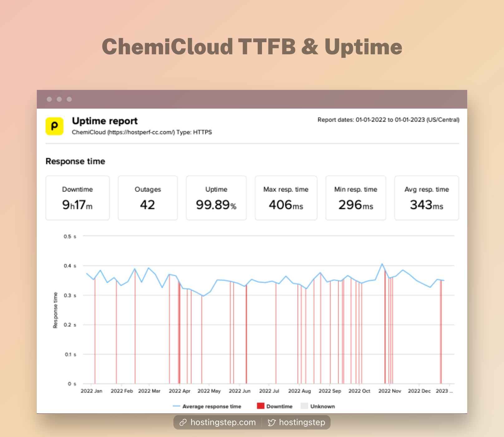The height and width of the screenshot is (437, 504).
Task: Select the Min resp. time 296ms card
Action: click(356, 198)
